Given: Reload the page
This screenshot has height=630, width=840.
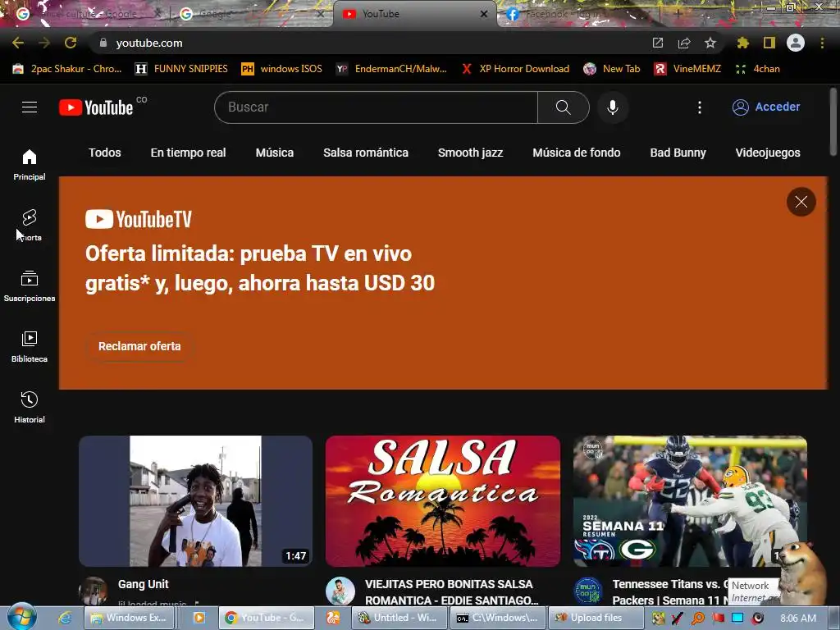Looking at the screenshot, I should (71, 43).
